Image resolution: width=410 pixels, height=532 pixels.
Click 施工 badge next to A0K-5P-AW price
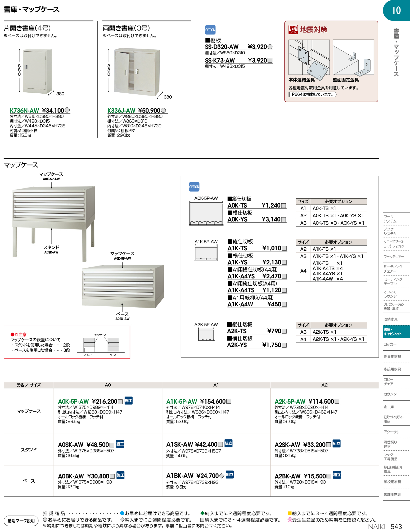coord(128,400)
